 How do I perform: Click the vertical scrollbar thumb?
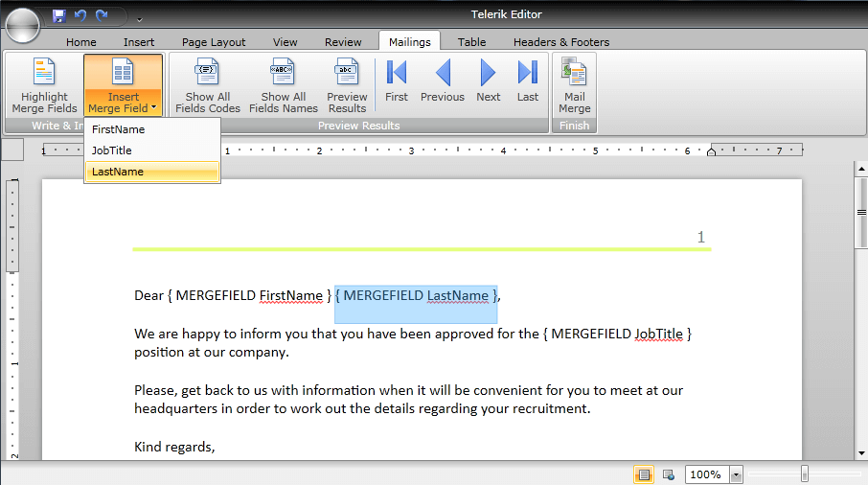coord(860,213)
